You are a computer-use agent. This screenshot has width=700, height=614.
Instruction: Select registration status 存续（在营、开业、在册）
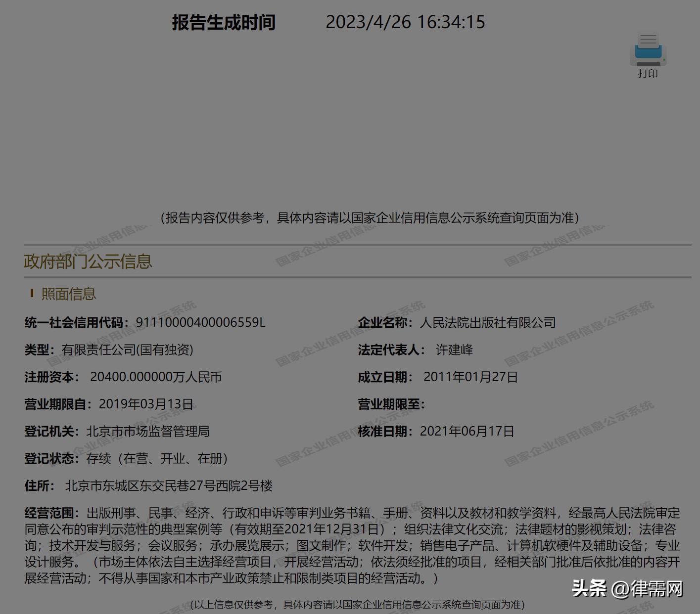(x=157, y=459)
